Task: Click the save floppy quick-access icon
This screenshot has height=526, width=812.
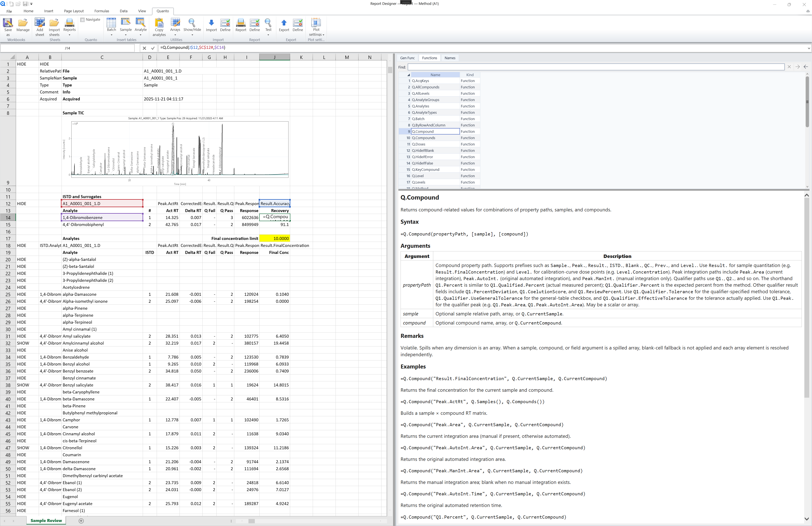Action: [x=25, y=4]
